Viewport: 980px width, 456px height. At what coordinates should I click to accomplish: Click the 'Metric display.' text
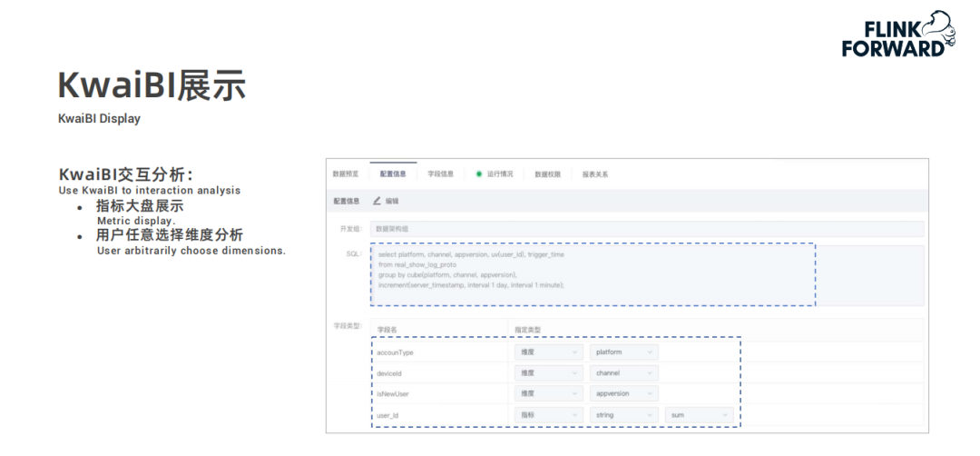point(136,221)
